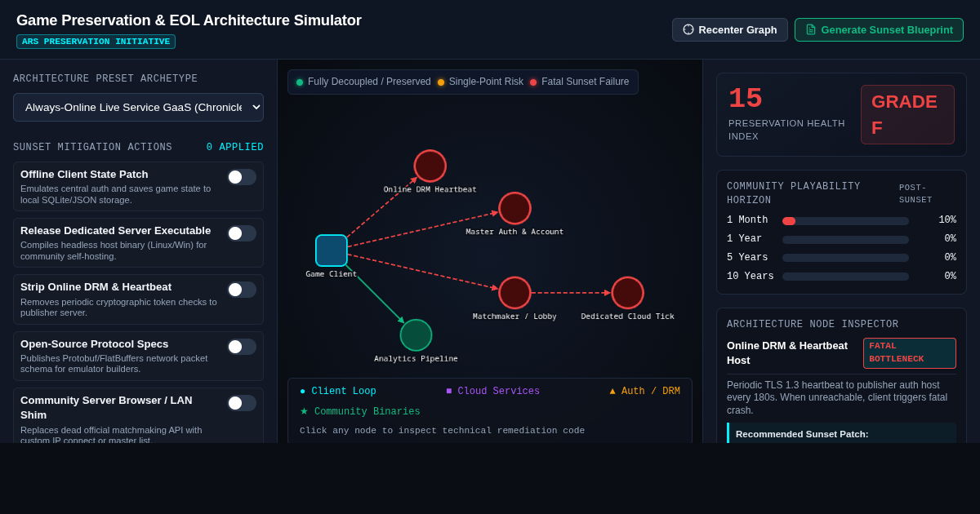Click the 1 Year playability bar

pos(845,240)
